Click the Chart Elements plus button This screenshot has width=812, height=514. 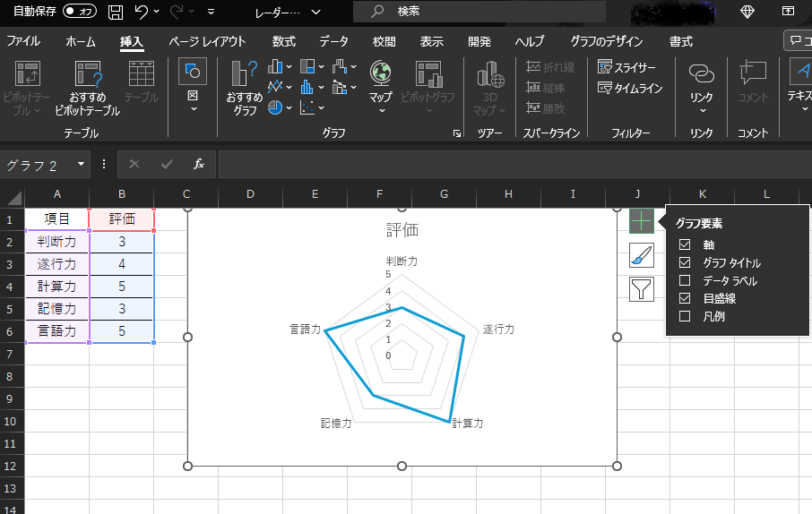click(x=642, y=222)
